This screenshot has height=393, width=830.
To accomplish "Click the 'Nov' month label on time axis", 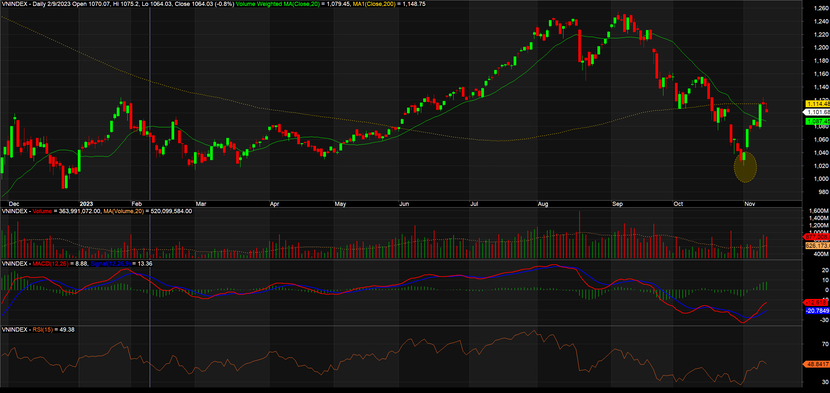I will click(749, 203).
